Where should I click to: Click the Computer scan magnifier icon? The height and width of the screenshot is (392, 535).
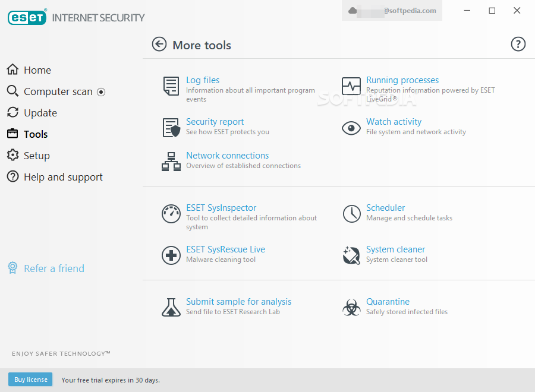point(12,91)
